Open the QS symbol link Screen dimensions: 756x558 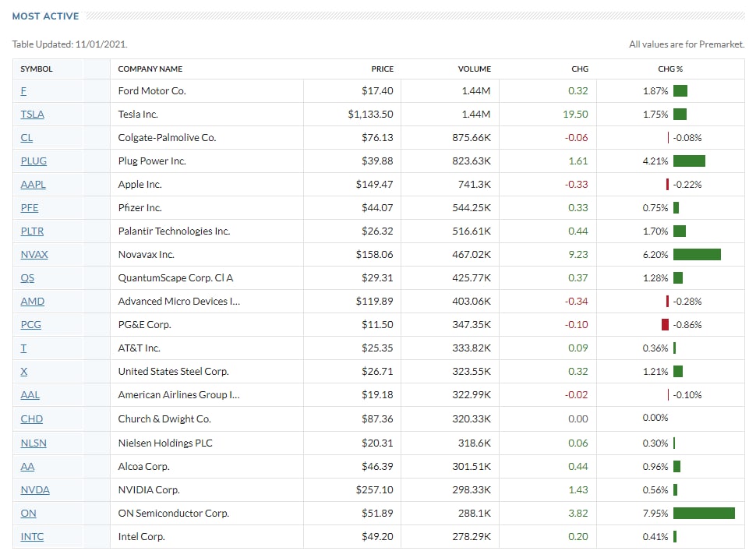pyautogui.click(x=27, y=278)
